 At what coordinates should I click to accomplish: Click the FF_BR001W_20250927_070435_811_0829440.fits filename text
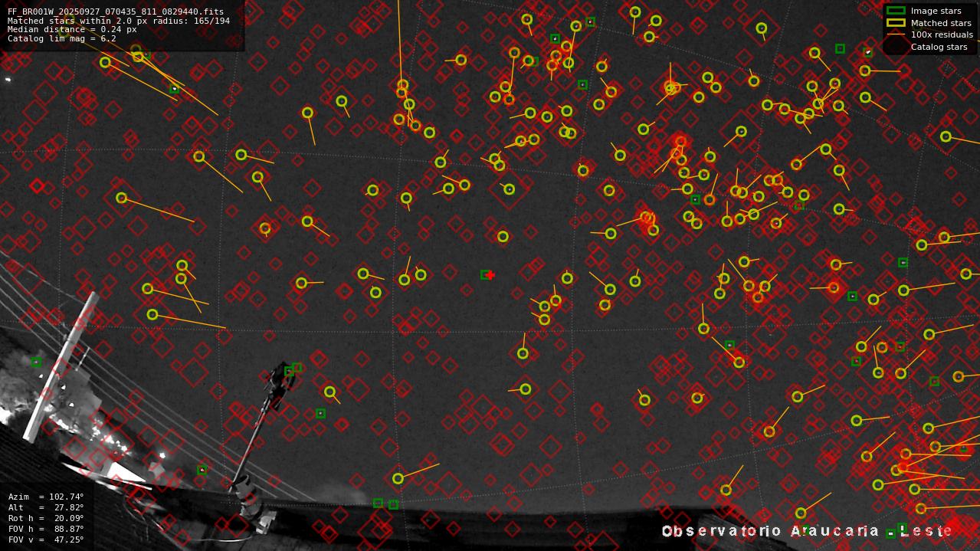pos(116,12)
